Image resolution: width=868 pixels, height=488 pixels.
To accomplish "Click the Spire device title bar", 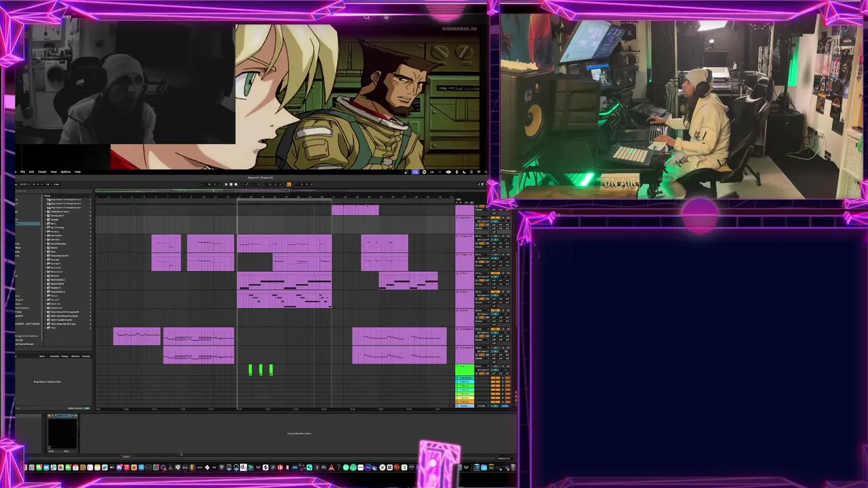I will click(62, 415).
